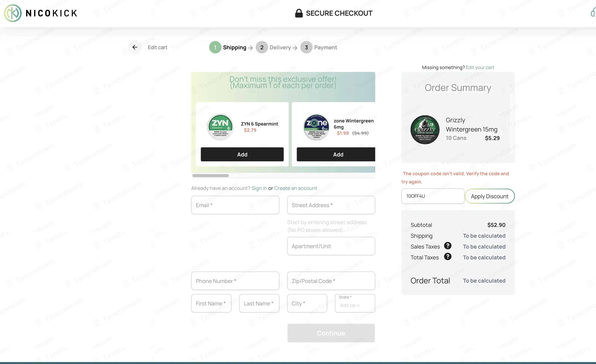Focus the Phone Number field

(235, 281)
